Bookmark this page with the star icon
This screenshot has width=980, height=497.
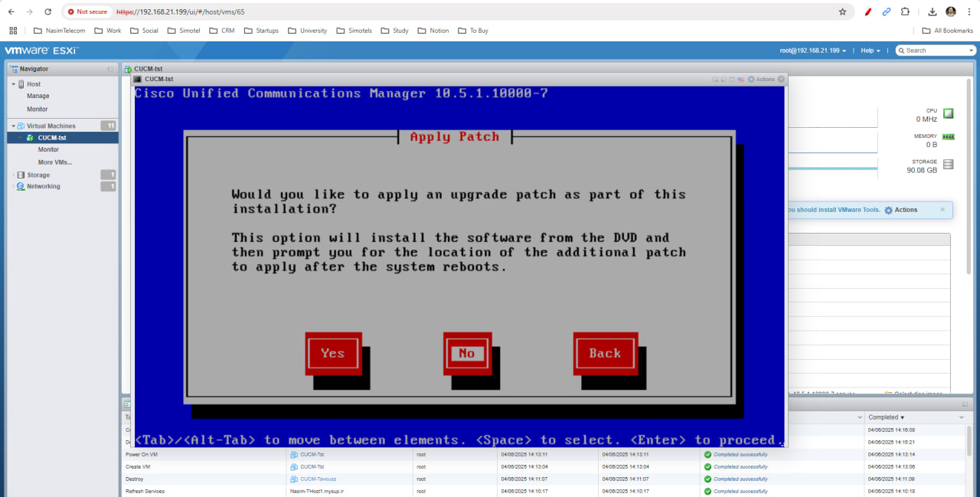[842, 11]
